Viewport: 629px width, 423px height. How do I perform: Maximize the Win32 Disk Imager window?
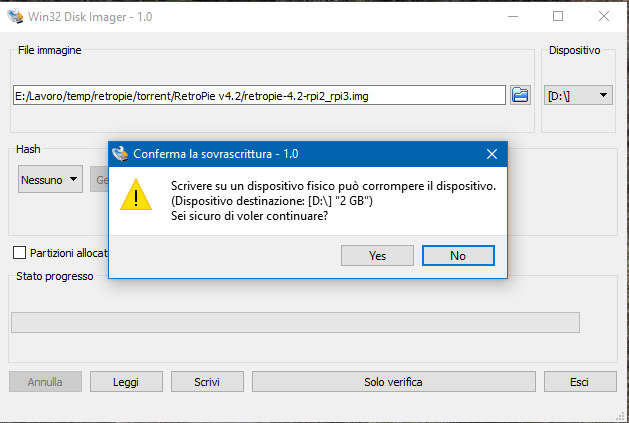(557, 16)
